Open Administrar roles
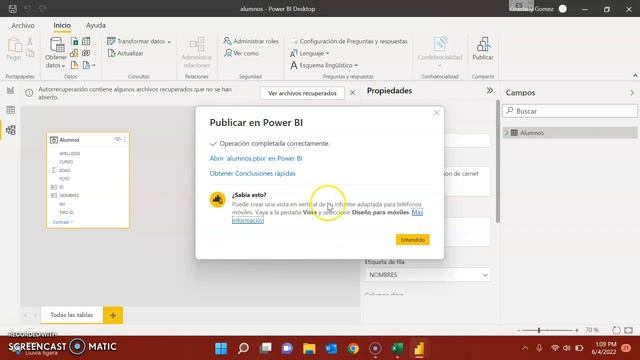Screen dimensions: 640x360 [251, 41]
